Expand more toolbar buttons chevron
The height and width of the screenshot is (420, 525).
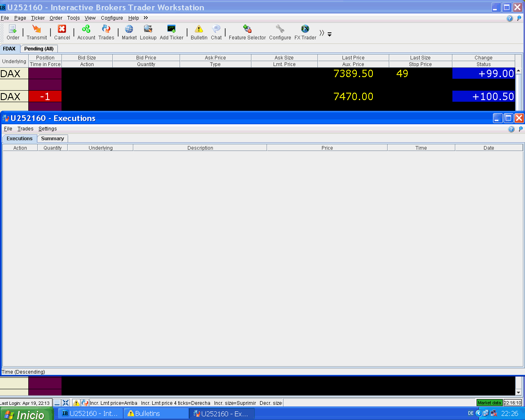click(322, 33)
